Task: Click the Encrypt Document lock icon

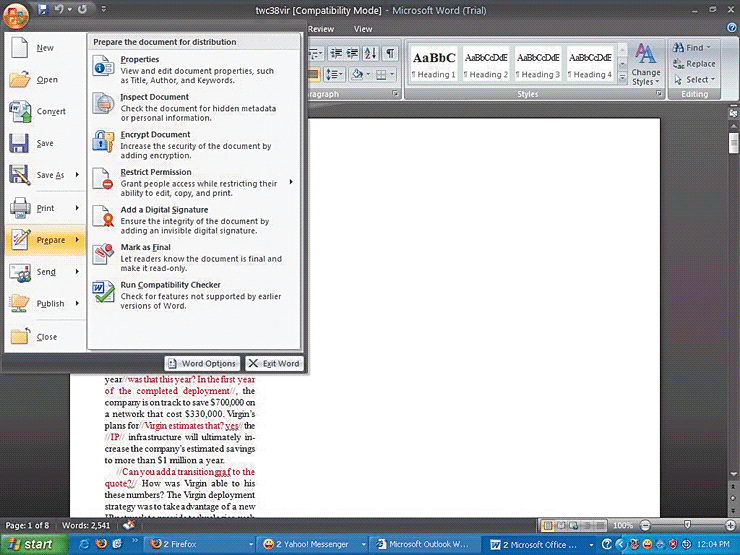Action: click(103, 141)
